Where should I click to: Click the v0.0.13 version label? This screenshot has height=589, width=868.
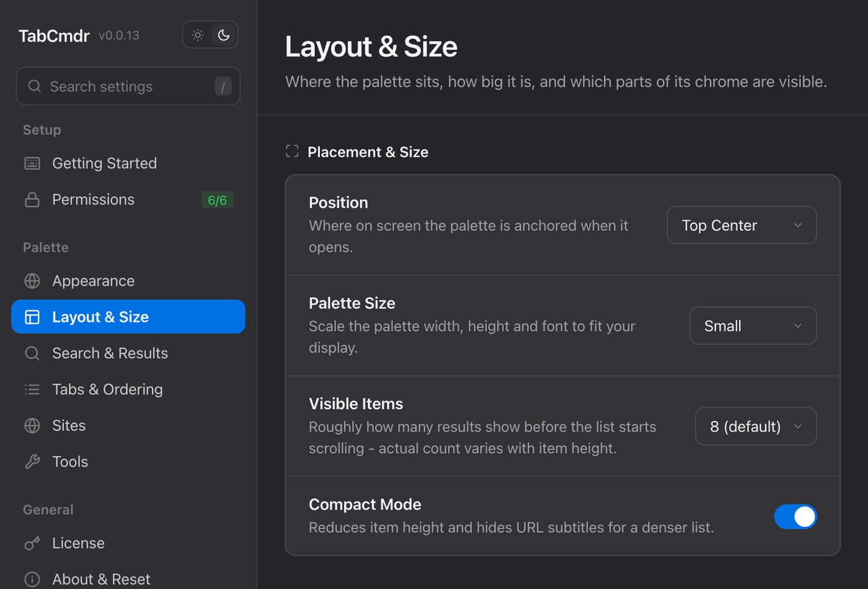point(119,35)
